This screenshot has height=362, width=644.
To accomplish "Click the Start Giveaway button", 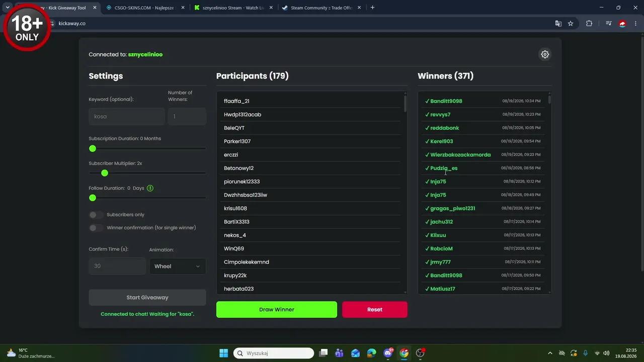I will pos(147,297).
